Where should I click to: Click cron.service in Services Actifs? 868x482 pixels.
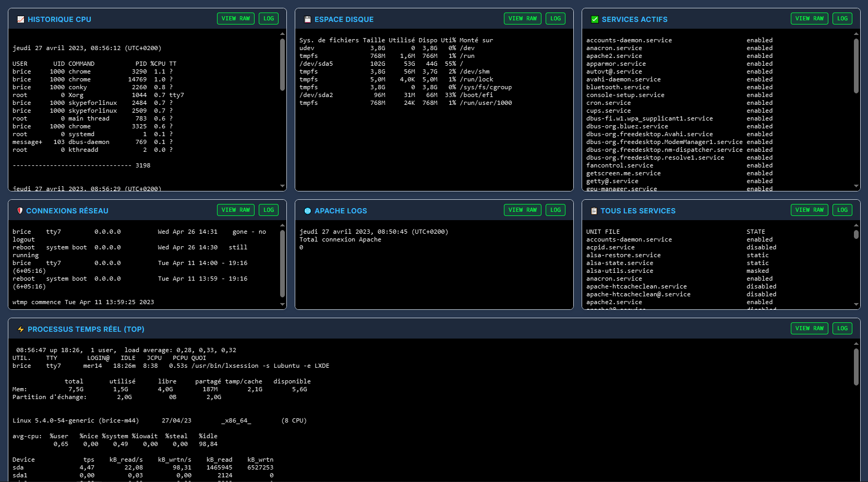point(608,103)
